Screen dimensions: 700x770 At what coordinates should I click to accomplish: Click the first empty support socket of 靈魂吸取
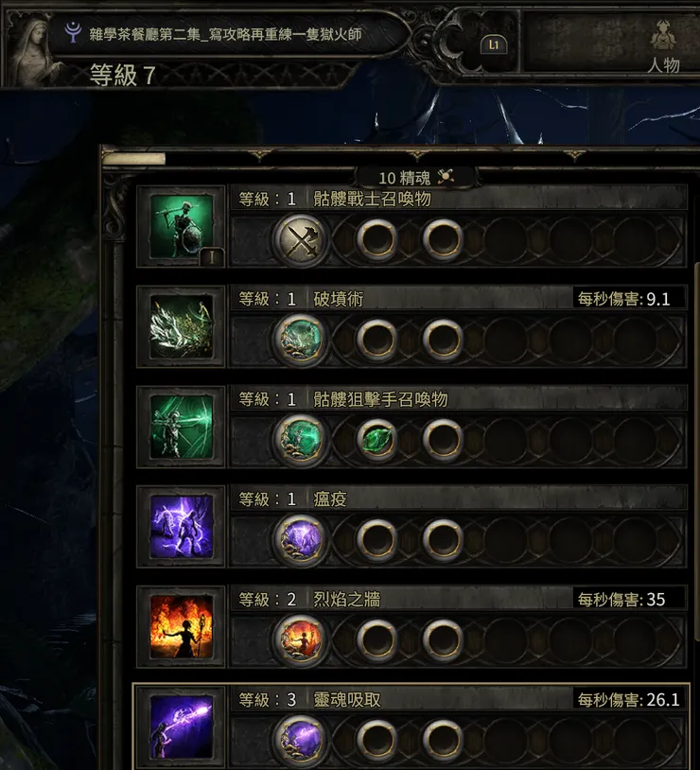[376, 740]
